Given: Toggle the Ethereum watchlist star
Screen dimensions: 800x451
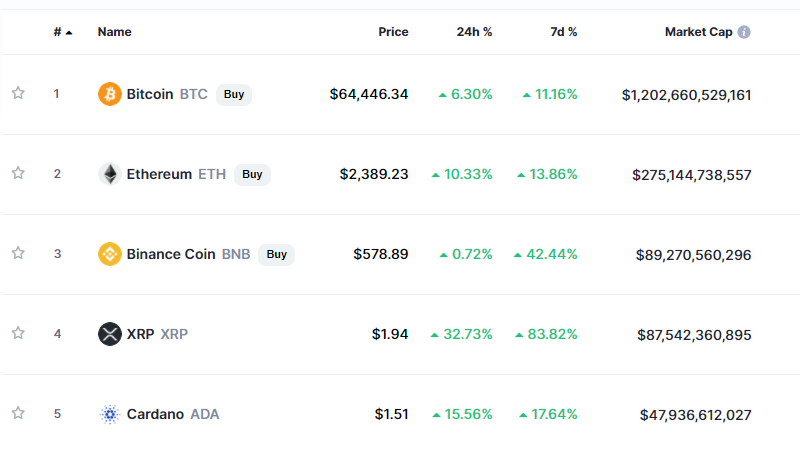Looking at the screenshot, I should (x=18, y=173).
